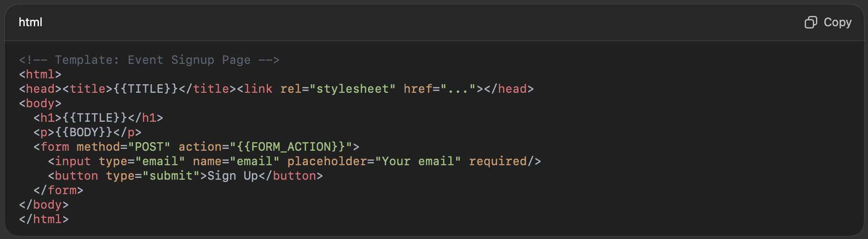Select {{TITLE}} inside the title tag
The width and height of the screenshot is (868, 239).
(146, 89)
